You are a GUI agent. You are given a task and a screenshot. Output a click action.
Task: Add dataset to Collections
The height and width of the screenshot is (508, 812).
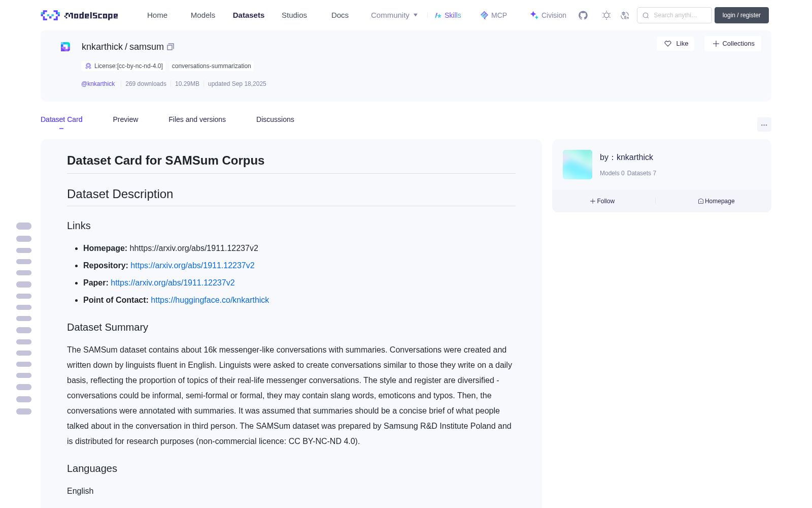[x=733, y=44]
